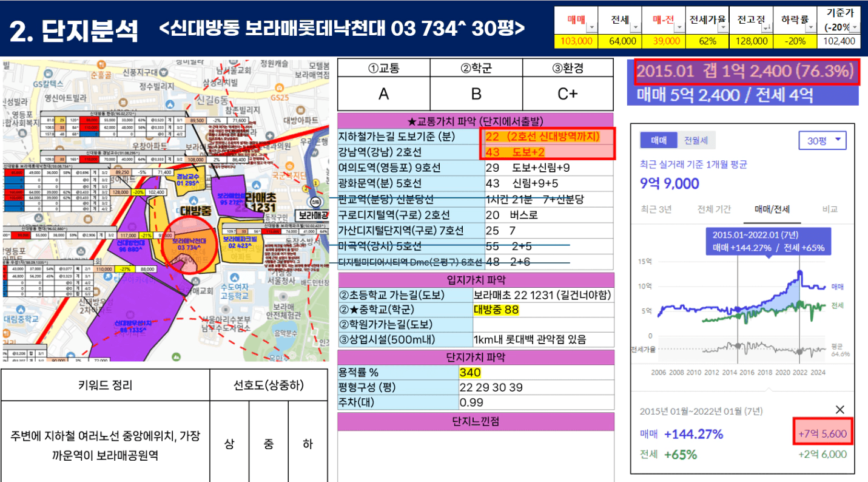
Task: Click the 9억 9,000 average price
Action: [670, 183]
